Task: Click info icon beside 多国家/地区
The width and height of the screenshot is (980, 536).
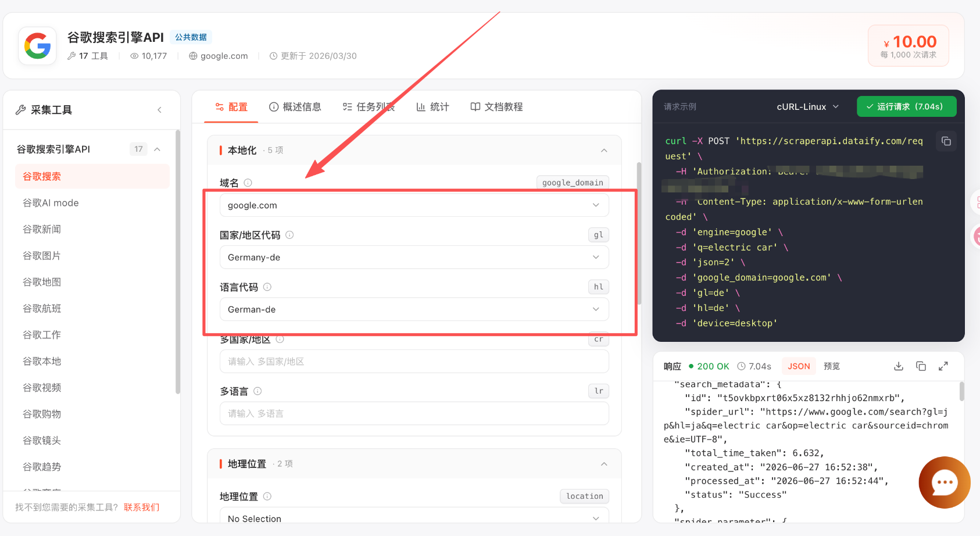Action: click(x=280, y=339)
